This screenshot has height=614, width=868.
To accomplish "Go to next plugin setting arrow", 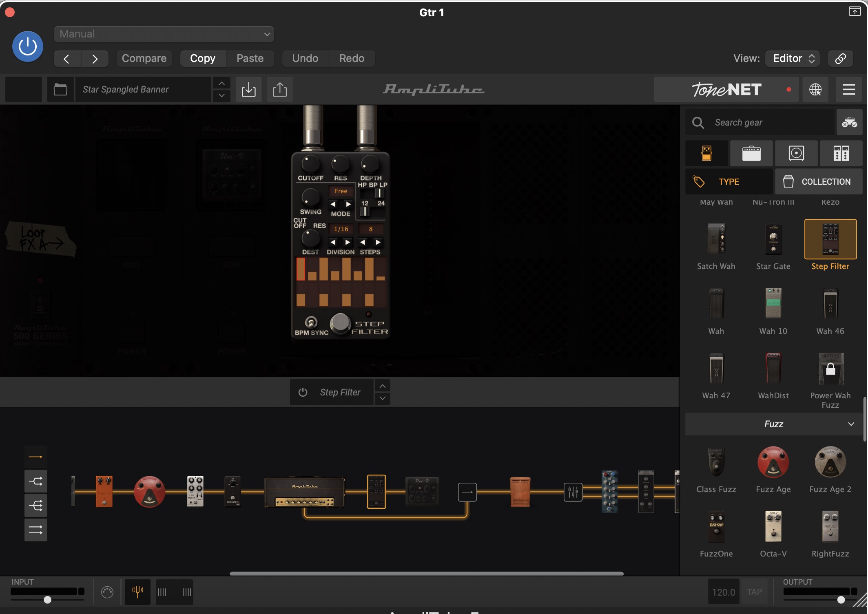I will tap(95, 59).
